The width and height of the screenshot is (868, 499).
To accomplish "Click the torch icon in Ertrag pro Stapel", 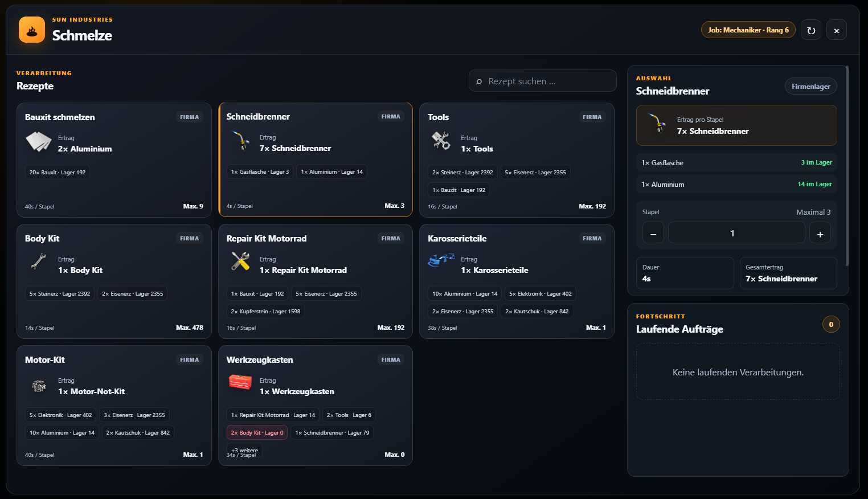I will 657,123.
